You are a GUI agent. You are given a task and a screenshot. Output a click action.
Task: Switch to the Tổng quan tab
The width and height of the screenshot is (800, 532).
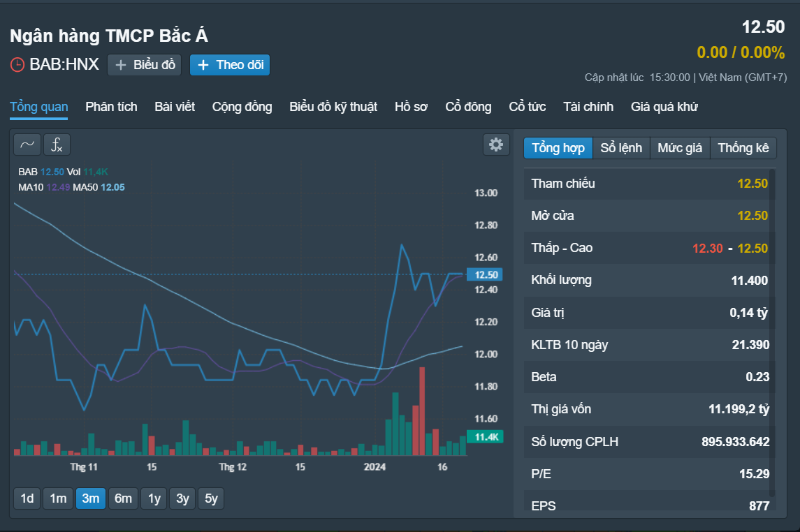[x=38, y=107]
